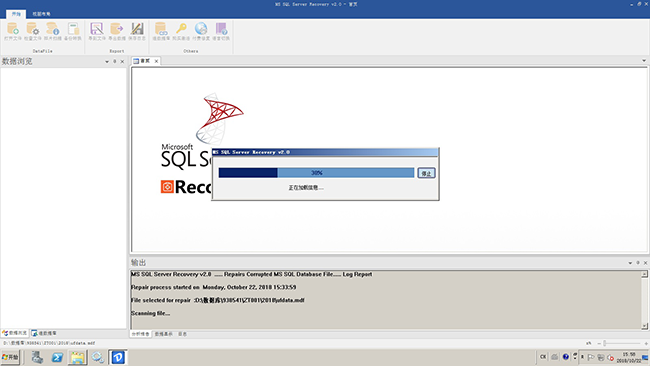Open PowerShell from the taskbar
Image resolution: width=650 pixels, height=366 pixels.
[57, 357]
